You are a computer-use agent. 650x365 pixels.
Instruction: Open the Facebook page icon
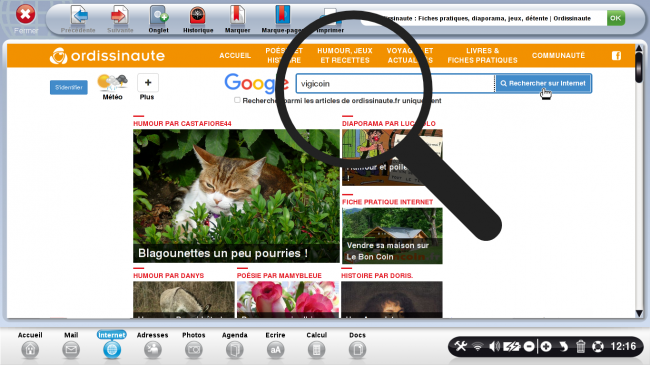616,56
